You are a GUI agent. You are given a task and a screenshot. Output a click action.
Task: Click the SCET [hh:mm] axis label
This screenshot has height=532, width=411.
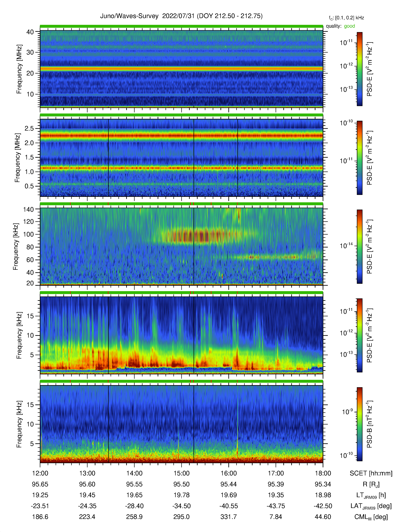(x=371, y=473)
